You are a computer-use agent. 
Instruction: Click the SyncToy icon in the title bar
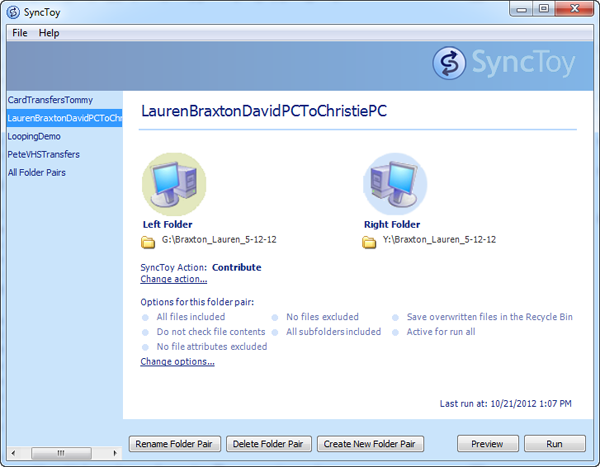[x=13, y=12]
